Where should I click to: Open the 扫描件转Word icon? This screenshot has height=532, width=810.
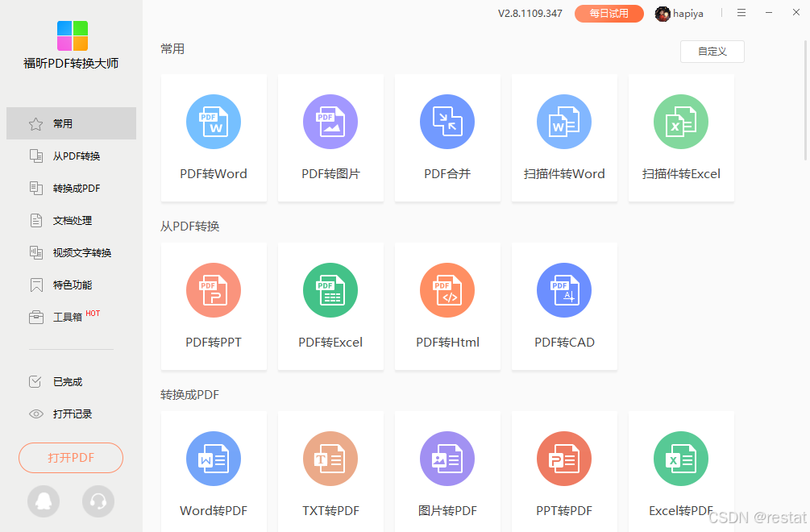[x=564, y=122]
